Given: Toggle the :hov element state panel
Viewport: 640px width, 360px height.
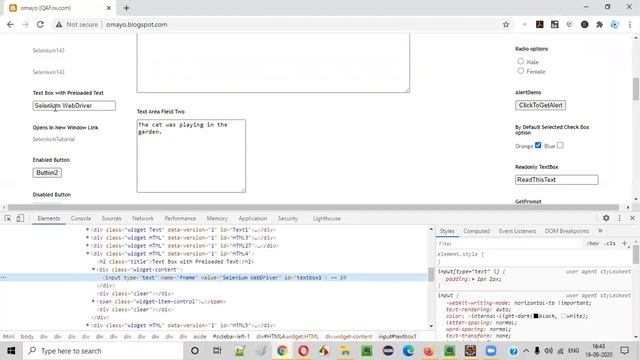Looking at the screenshot, I should 593,243.
